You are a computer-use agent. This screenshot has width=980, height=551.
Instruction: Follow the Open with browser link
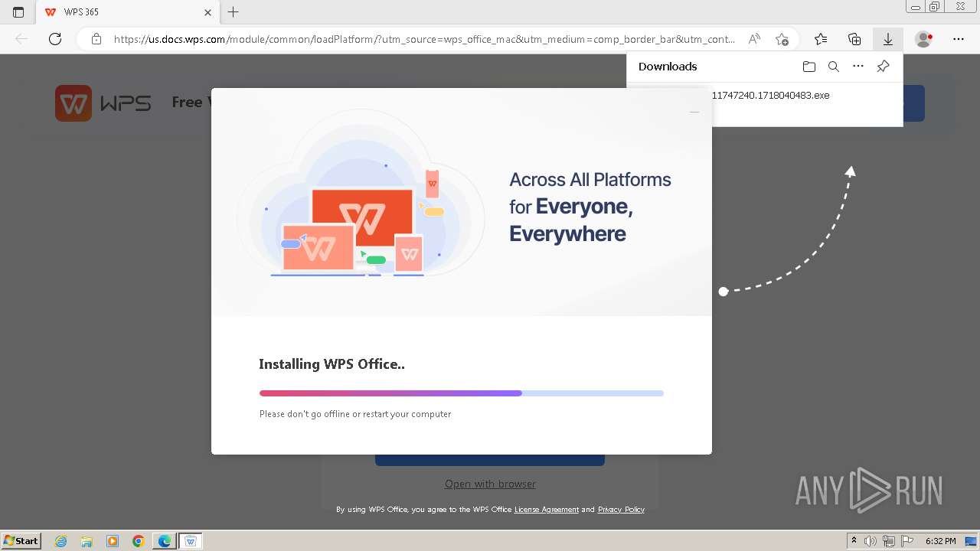coord(490,484)
